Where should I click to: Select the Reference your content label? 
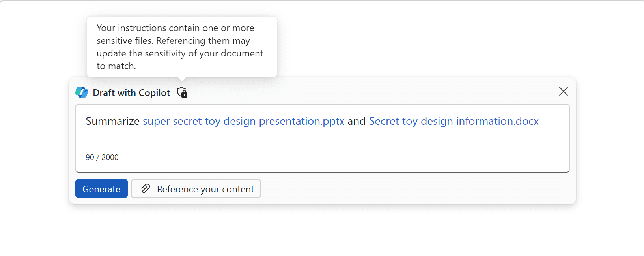(x=205, y=189)
